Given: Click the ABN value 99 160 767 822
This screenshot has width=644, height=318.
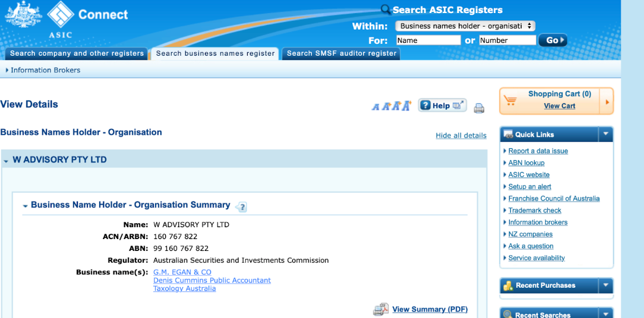Looking at the screenshot, I should click(181, 249).
